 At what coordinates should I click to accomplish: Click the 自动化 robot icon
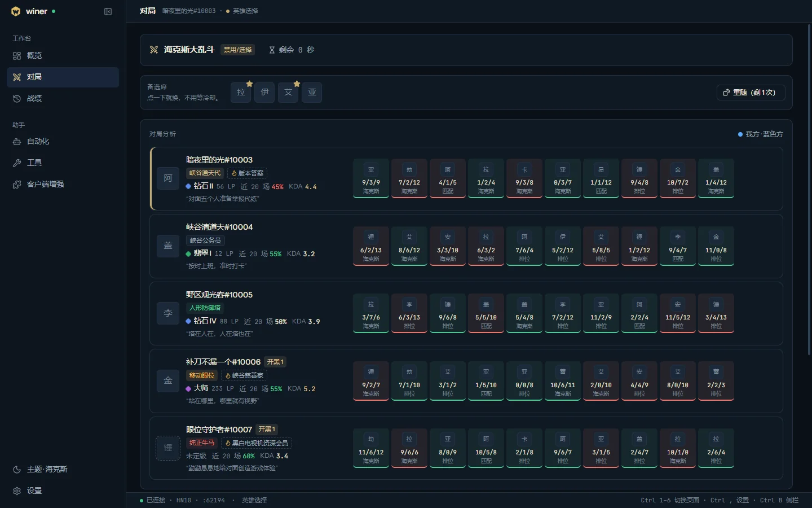17,142
